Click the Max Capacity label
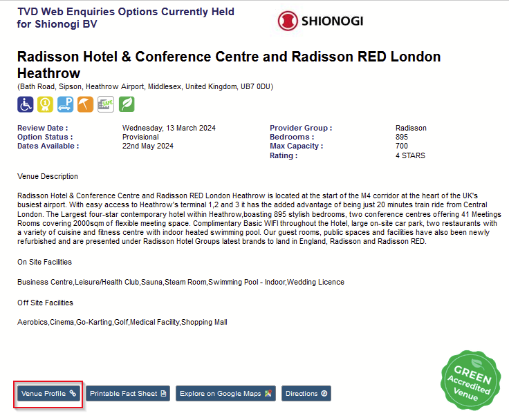The height and width of the screenshot is (420, 509). (297, 146)
